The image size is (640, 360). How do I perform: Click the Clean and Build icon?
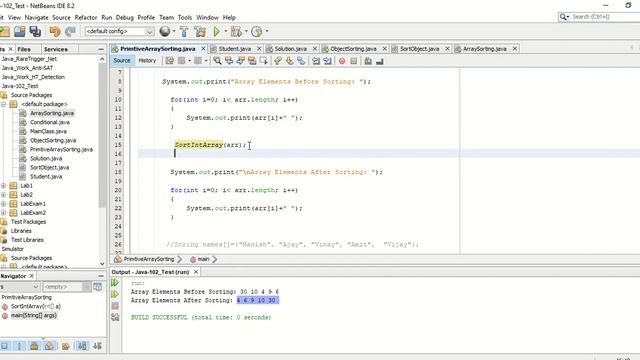pyautogui.click(x=200, y=31)
